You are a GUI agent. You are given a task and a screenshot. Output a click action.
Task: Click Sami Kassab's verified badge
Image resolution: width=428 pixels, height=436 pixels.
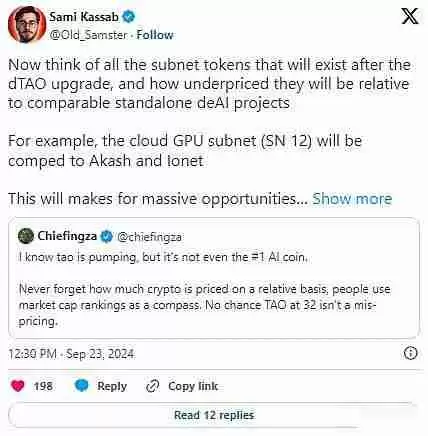(129, 16)
